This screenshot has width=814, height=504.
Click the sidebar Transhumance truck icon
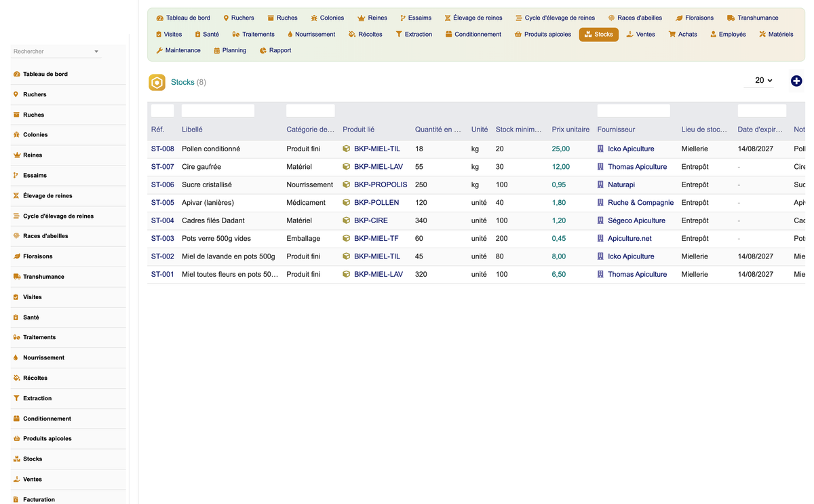tap(16, 277)
